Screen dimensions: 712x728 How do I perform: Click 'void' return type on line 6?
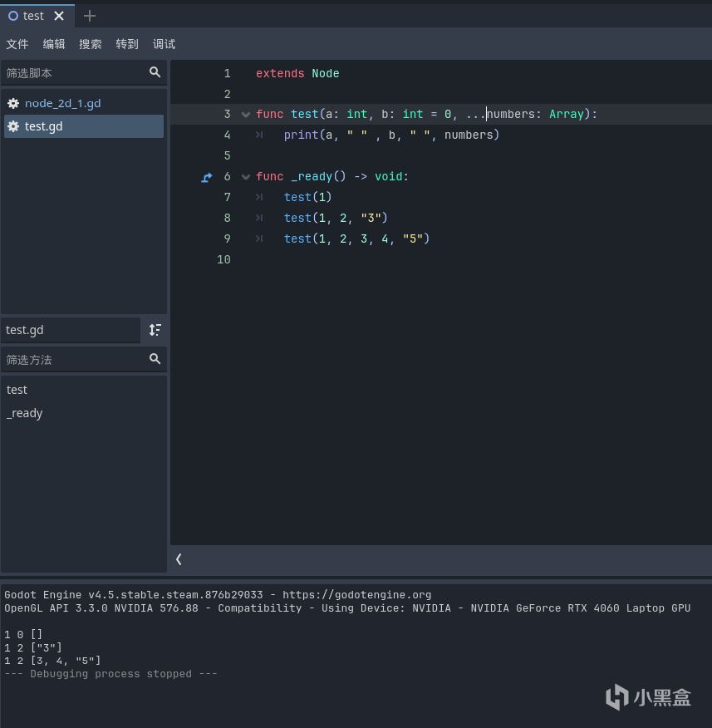(x=389, y=176)
